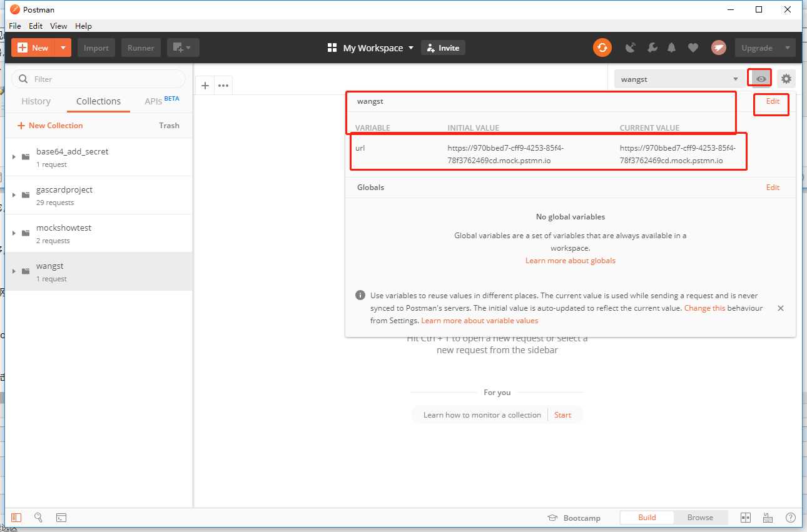
Task: Expand the mockshowtest collection
Action: pos(14,233)
